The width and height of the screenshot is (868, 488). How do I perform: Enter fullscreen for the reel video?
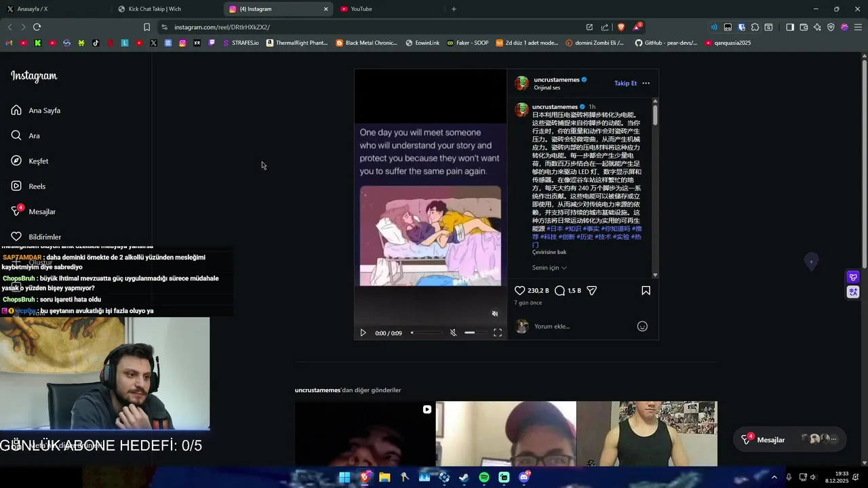497,333
